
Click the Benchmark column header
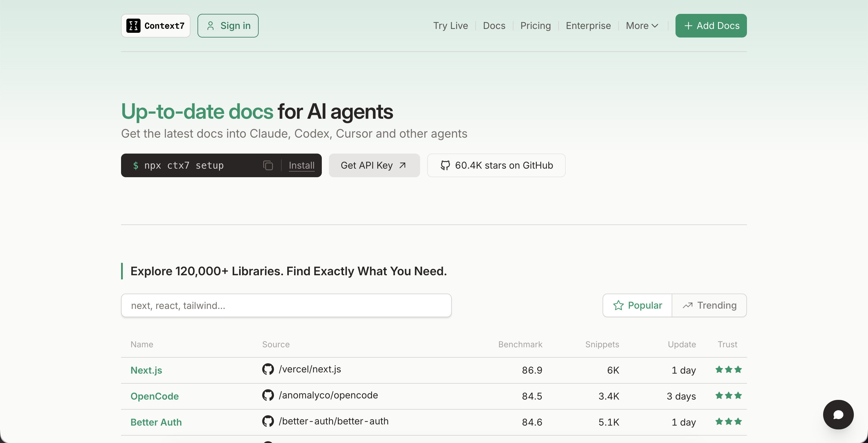point(520,344)
